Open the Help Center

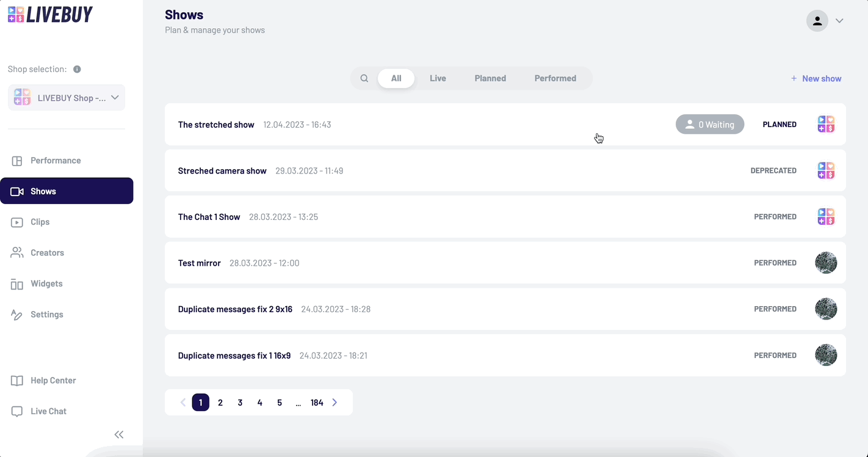(x=53, y=380)
